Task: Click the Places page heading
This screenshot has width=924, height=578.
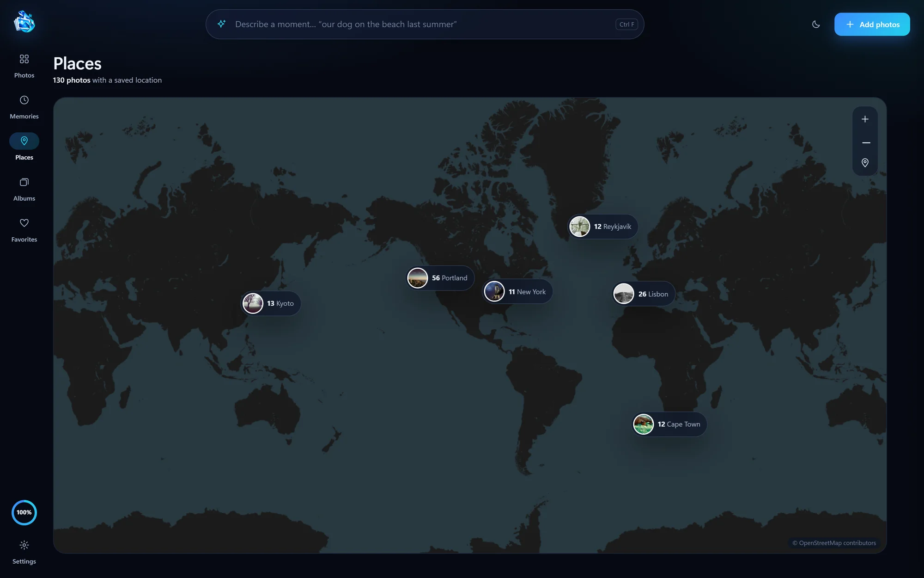Action: [77, 63]
